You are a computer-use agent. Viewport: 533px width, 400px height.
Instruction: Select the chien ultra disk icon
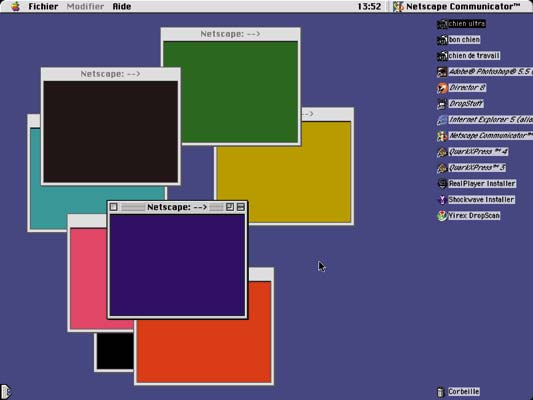(x=442, y=24)
